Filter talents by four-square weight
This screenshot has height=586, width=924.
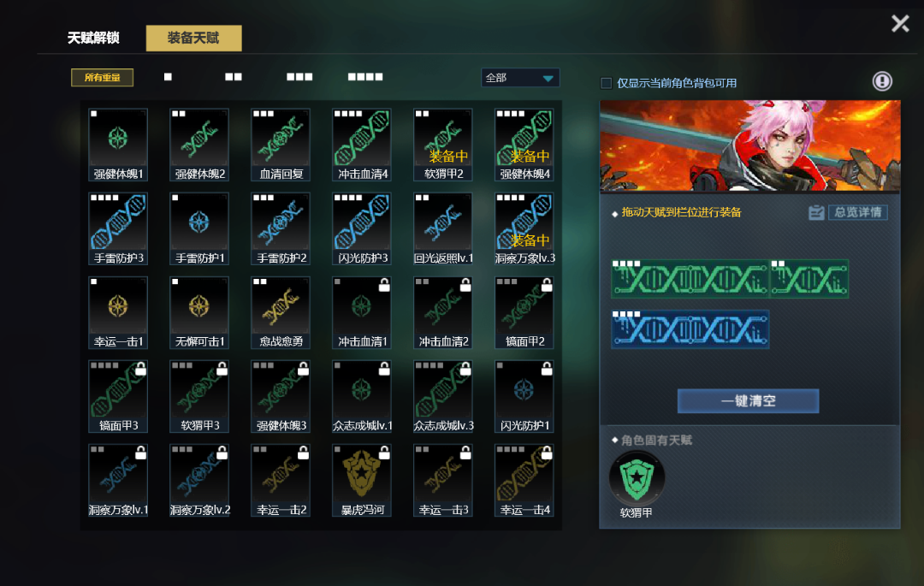365,77
